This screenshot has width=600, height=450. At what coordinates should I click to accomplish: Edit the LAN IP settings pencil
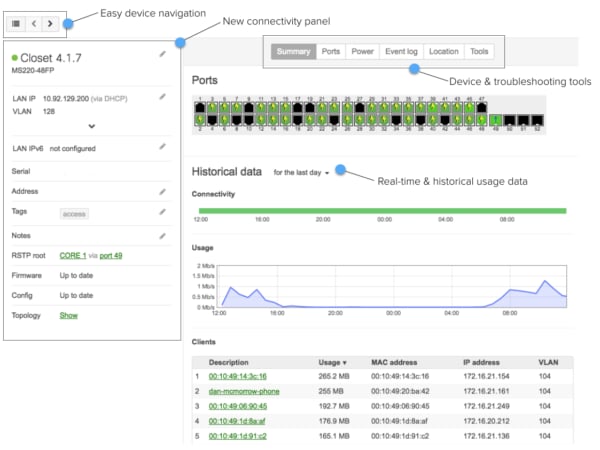163,97
